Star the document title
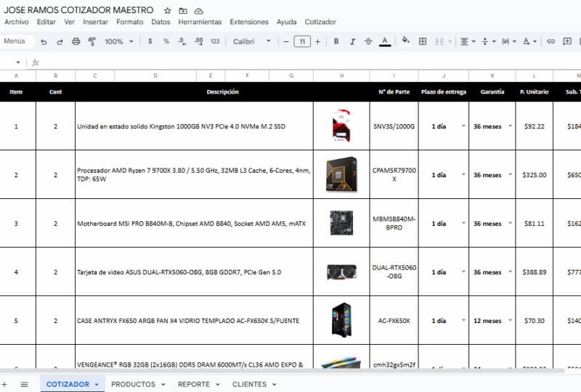Image resolution: width=581 pixels, height=392 pixels. tap(168, 11)
